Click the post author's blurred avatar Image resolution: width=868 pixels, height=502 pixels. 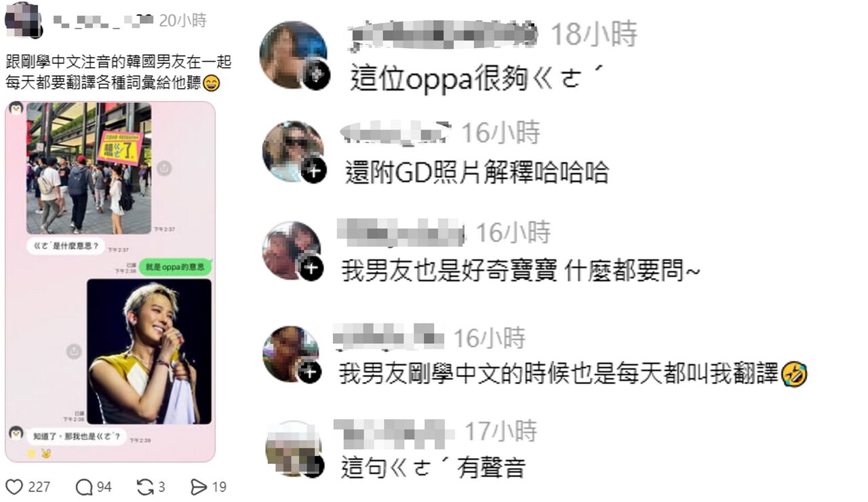22,19
